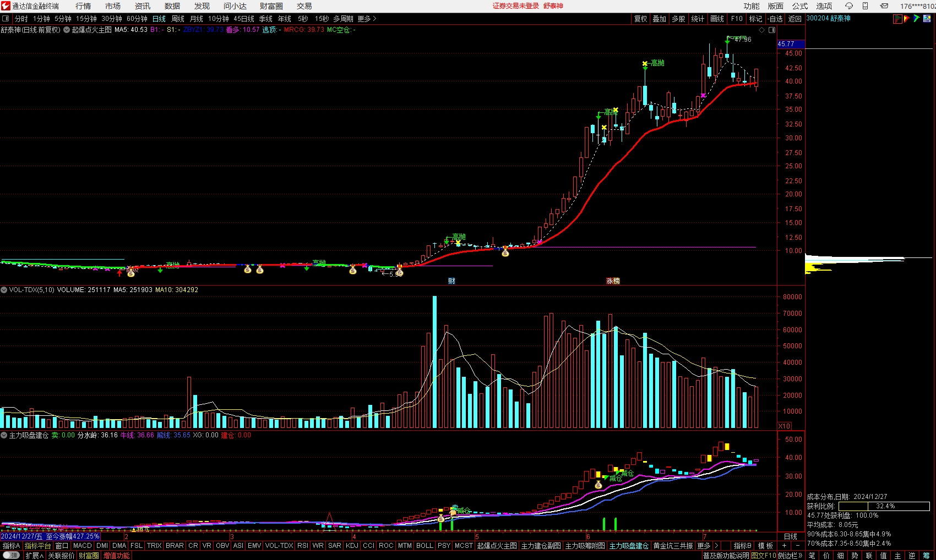This screenshot has height=560, width=936.
Task: Click the 300204 舒泰神 stock title
Action: [x=829, y=19]
